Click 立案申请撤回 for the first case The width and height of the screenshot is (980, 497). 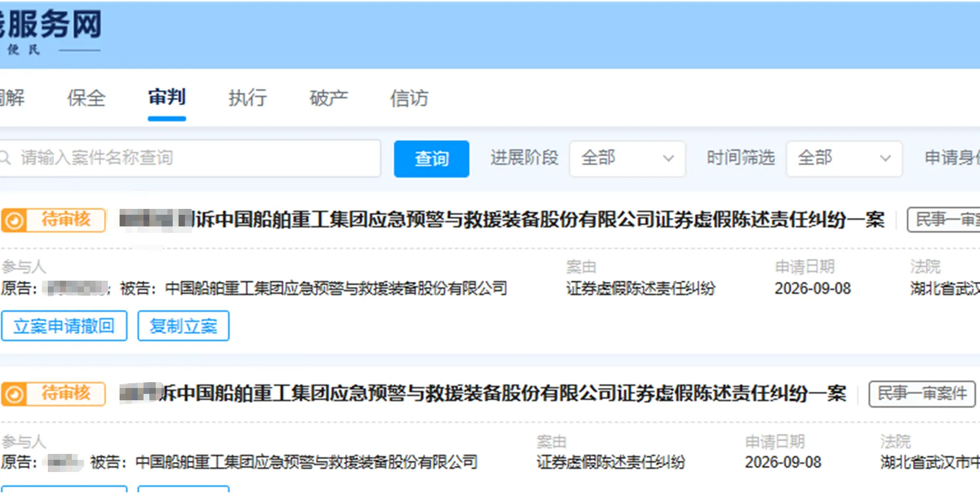[64, 326]
